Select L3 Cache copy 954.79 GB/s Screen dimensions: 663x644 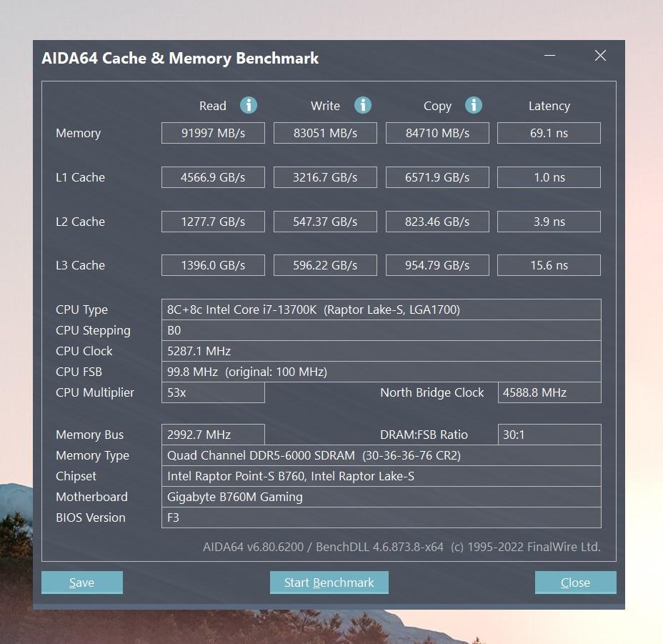437,265
